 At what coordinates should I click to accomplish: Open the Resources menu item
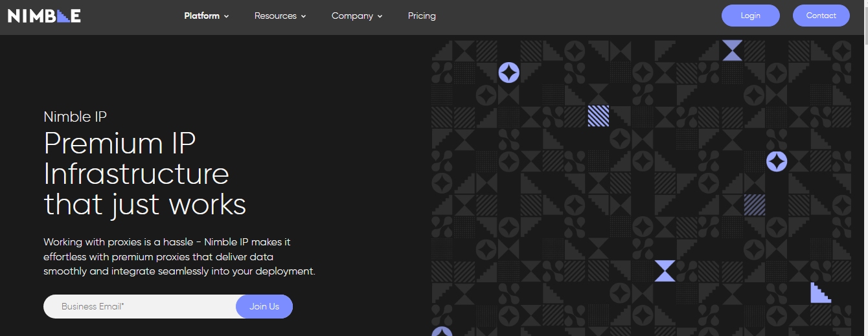pyautogui.click(x=275, y=16)
